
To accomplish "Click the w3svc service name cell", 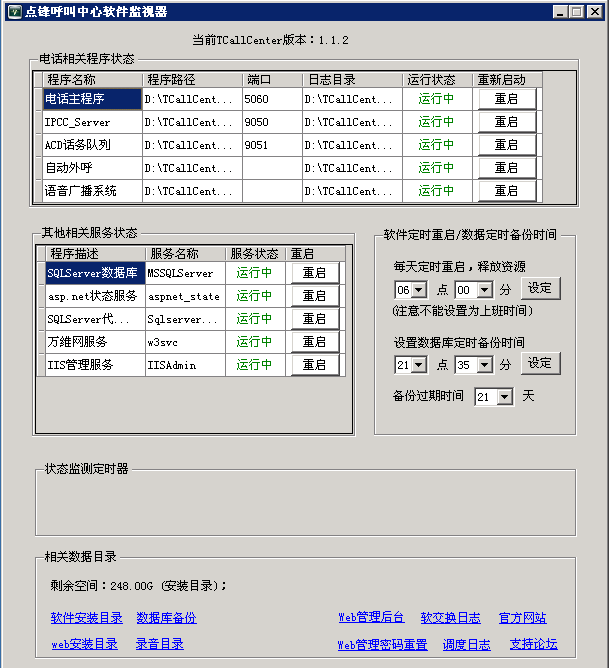I will coord(185,342).
